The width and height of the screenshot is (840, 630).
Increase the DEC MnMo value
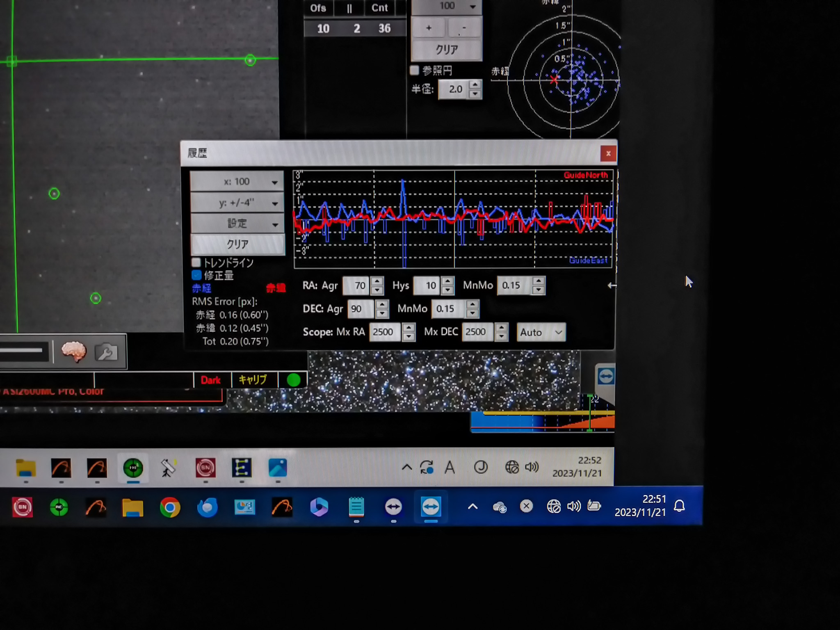point(472,304)
